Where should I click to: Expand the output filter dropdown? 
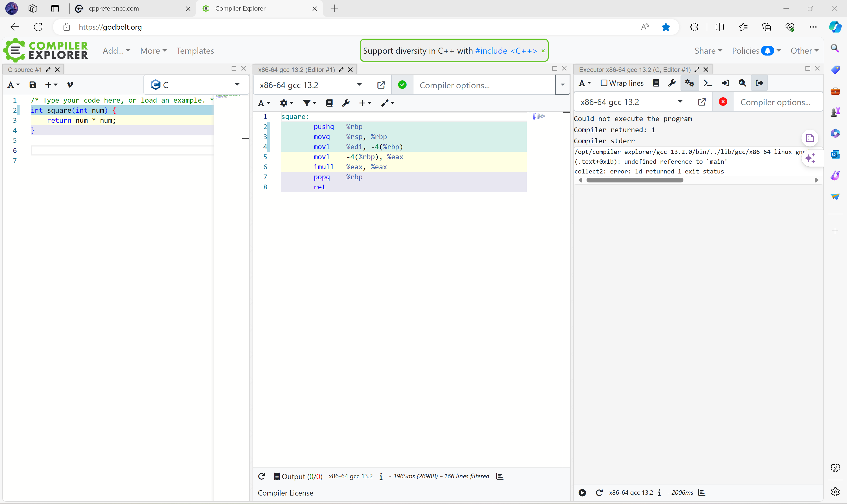(309, 103)
